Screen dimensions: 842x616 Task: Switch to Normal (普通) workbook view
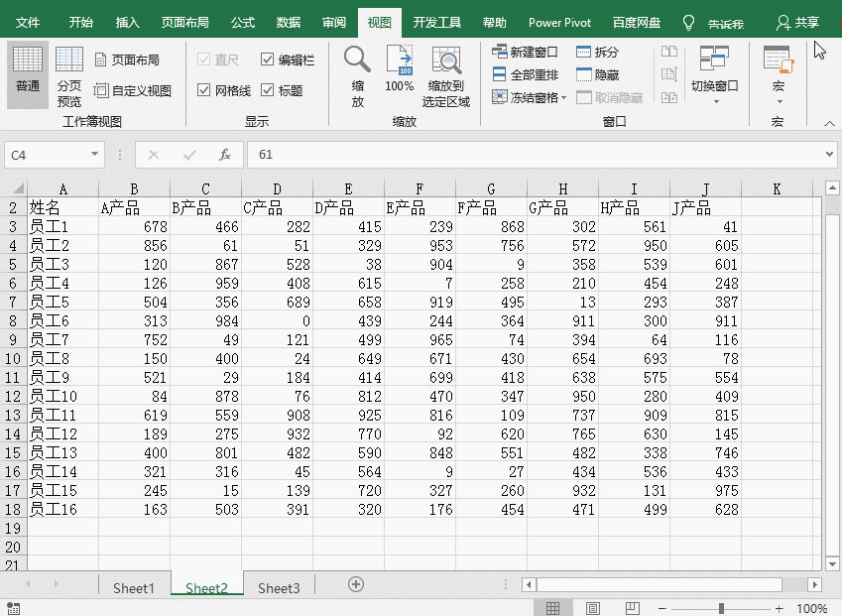(28, 74)
